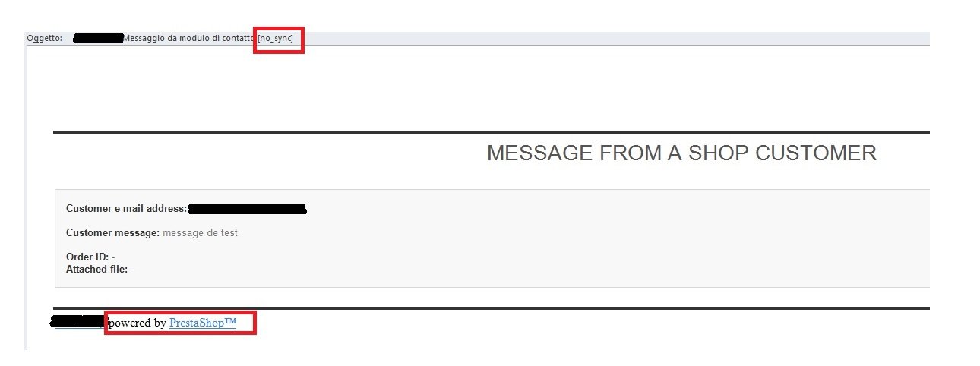Select the 'Messaggio da modulo di contatto' subject text
This screenshot has height=366, width=980.
tap(189, 38)
